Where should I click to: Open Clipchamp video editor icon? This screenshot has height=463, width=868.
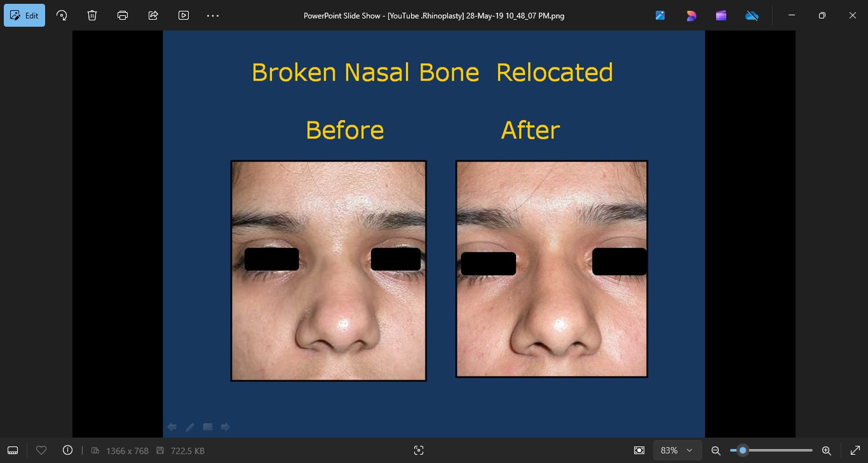click(x=721, y=15)
